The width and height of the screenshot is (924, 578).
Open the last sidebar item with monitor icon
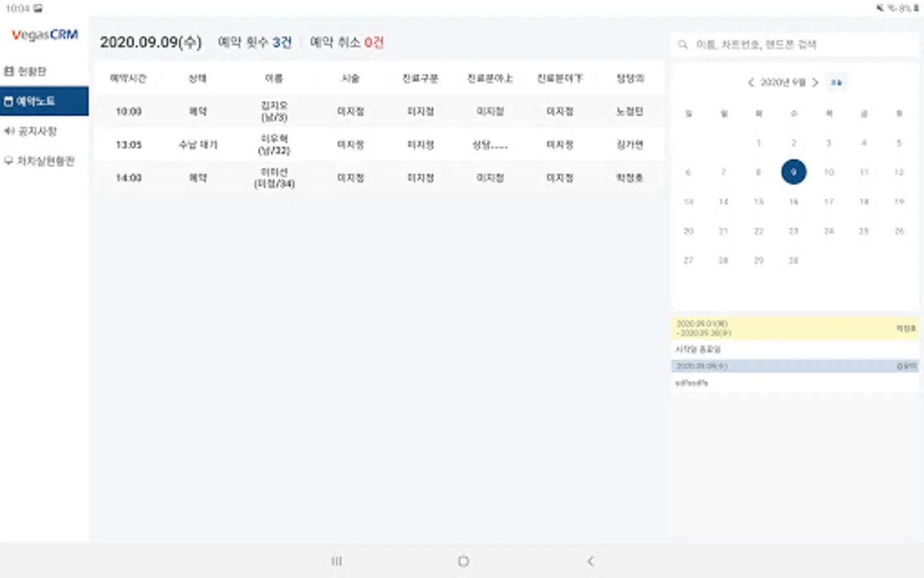click(40, 161)
